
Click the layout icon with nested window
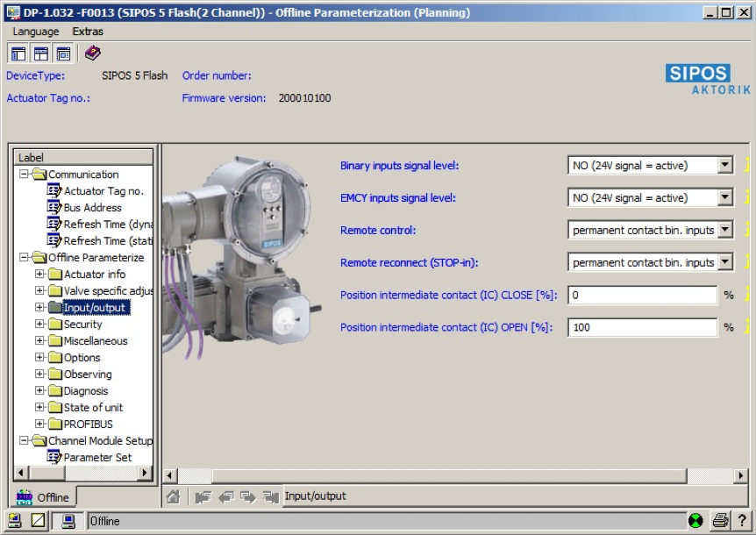click(63, 53)
